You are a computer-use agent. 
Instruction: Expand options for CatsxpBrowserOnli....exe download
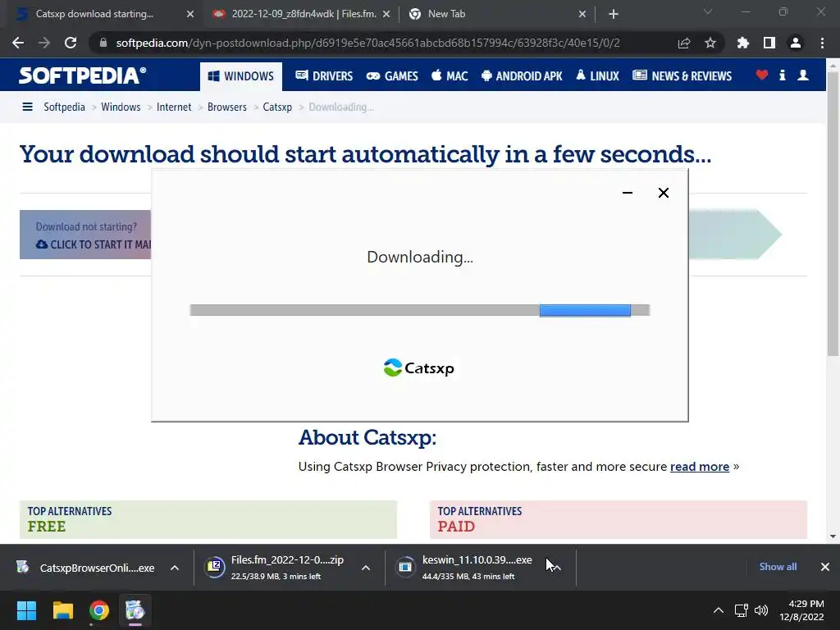(x=175, y=568)
